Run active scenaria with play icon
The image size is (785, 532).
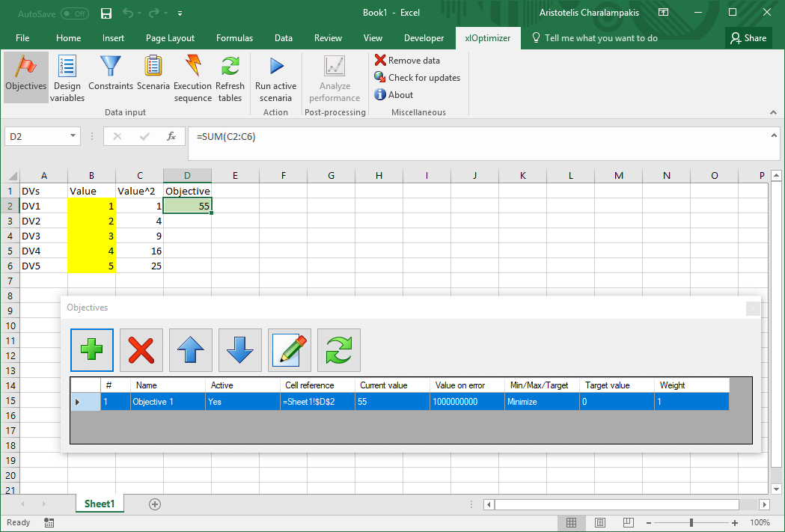[x=275, y=77]
